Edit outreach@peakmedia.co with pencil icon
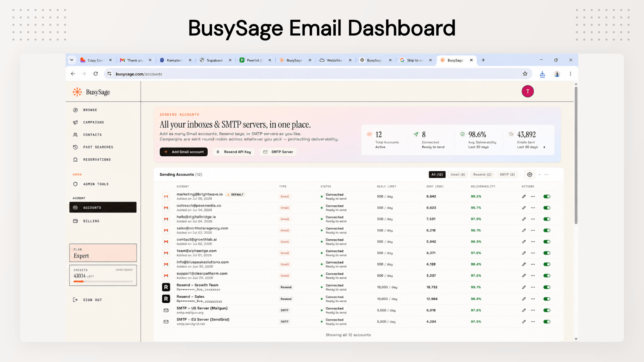This screenshot has width=644, height=362. pos(524,208)
